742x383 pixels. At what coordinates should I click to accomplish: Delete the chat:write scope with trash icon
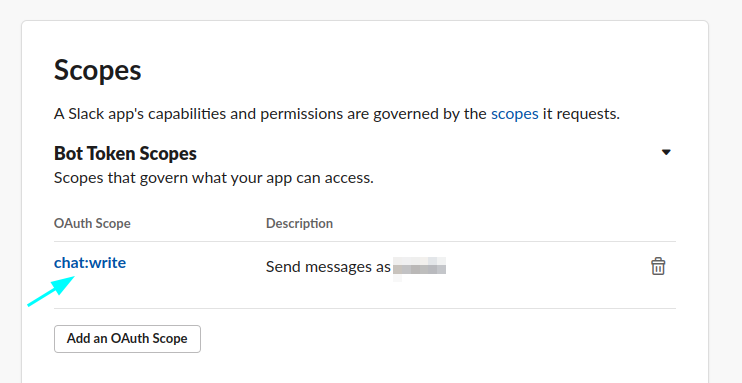tap(658, 266)
